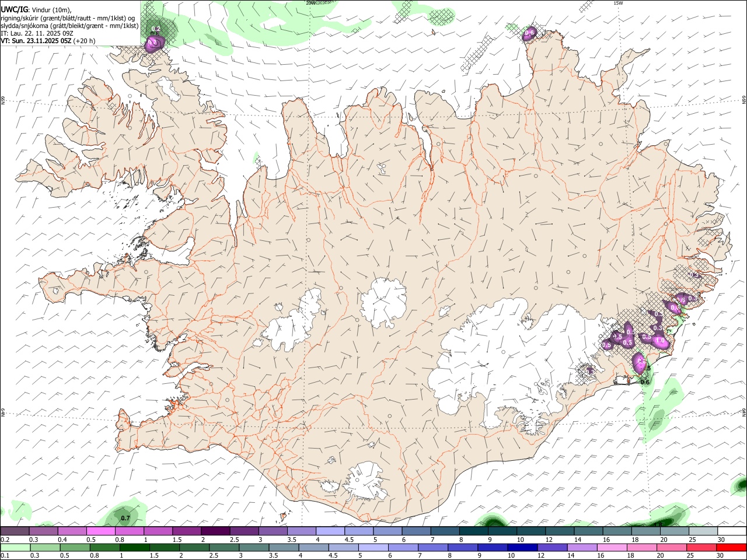Click the 'slydda/snjókoma' legend description line
Image resolution: width=747 pixels, height=560 pixels.
coord(69,26)
